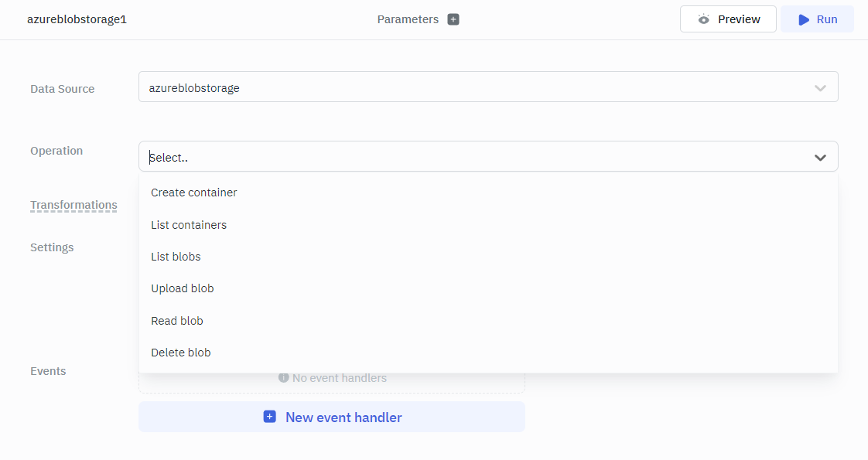Add a New event handler
The width and height of the screenshot is (868, 460).
[332, 417]
